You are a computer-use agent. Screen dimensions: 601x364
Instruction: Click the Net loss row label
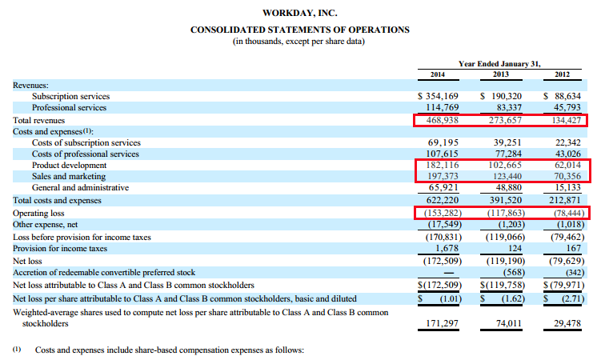(27, 262)
